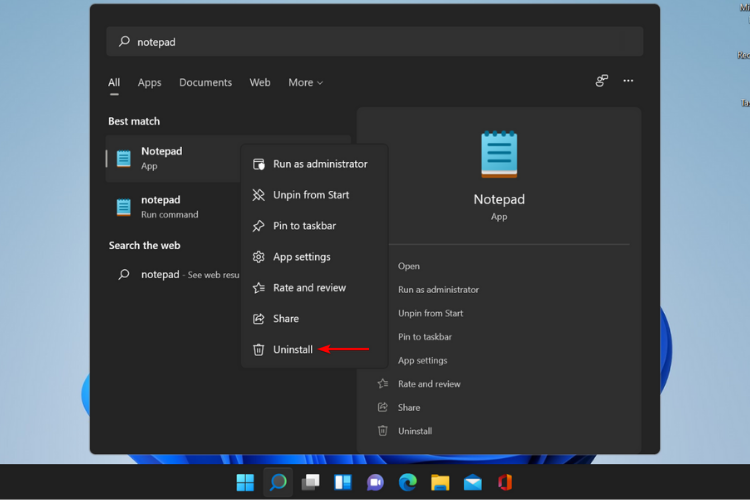Click the Share icon in context menu
This screenshot has width=750, height=500.
[x=259, y=319]
